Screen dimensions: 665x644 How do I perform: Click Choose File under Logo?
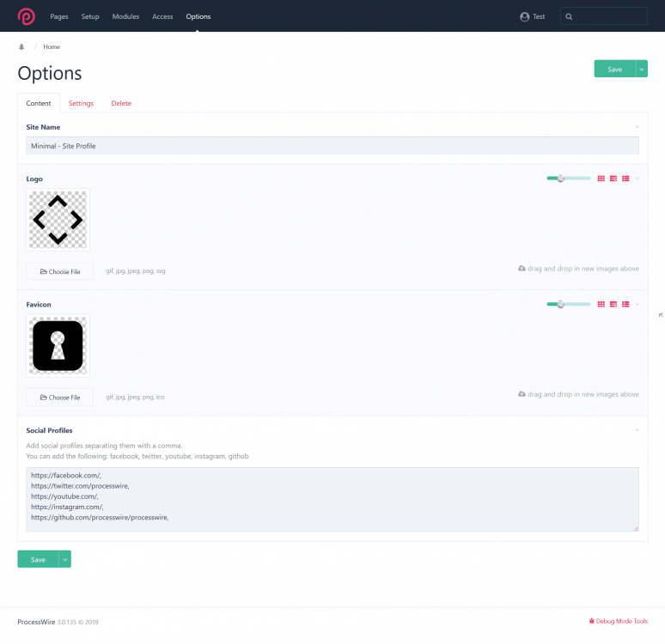click(59, 271)
